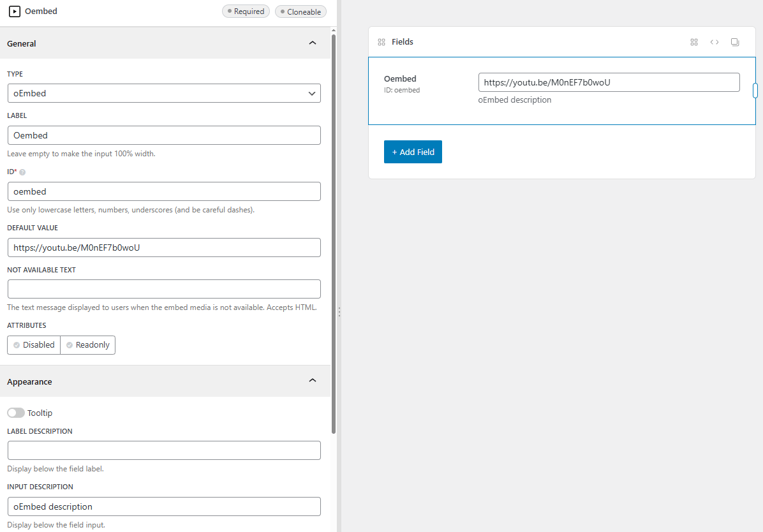This screenshot has width=763, height=532.
Task: Enable the Tooltip switch
Action: (16, 413)
